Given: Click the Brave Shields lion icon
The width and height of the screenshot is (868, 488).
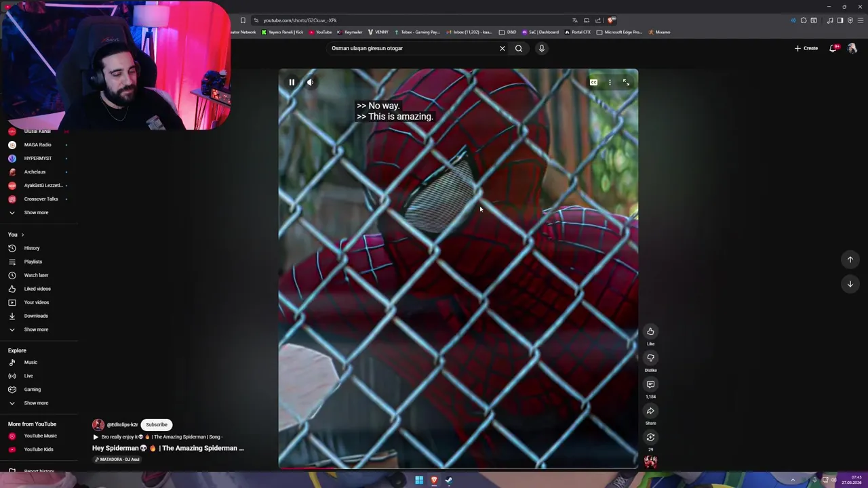Looking at the screenshot, I should [611, 20].
